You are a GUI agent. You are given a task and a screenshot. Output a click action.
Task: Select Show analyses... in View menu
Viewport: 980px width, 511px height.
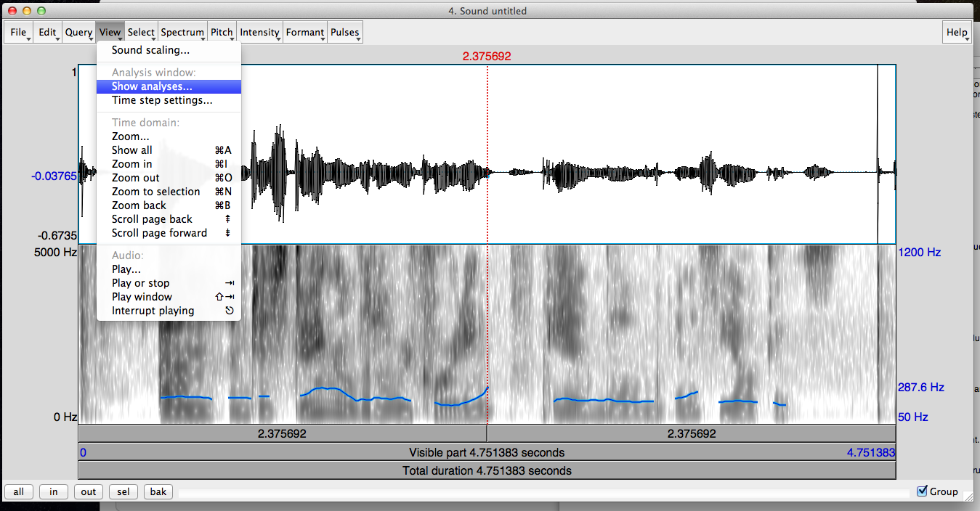[169, 86]
